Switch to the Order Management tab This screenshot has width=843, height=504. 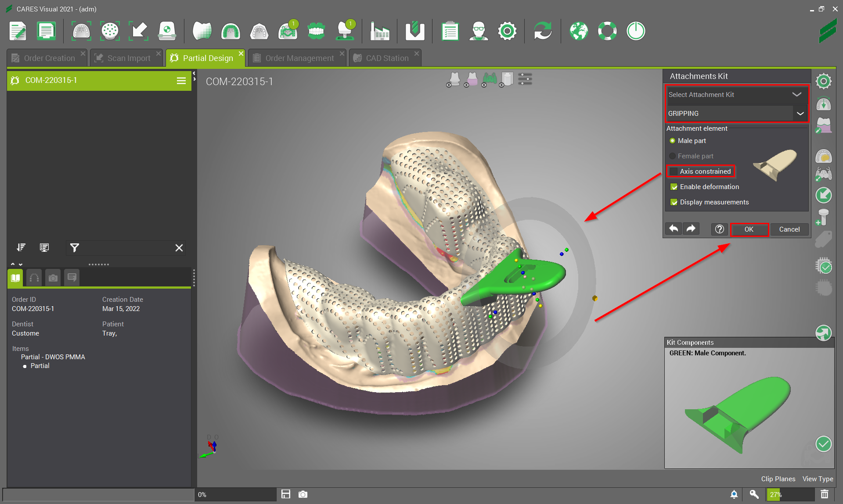(299, 58)
